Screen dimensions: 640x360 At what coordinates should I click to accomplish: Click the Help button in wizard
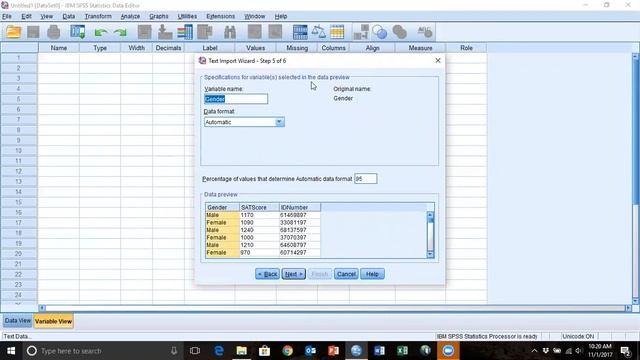pyautogui.click(x=372, y=274)
